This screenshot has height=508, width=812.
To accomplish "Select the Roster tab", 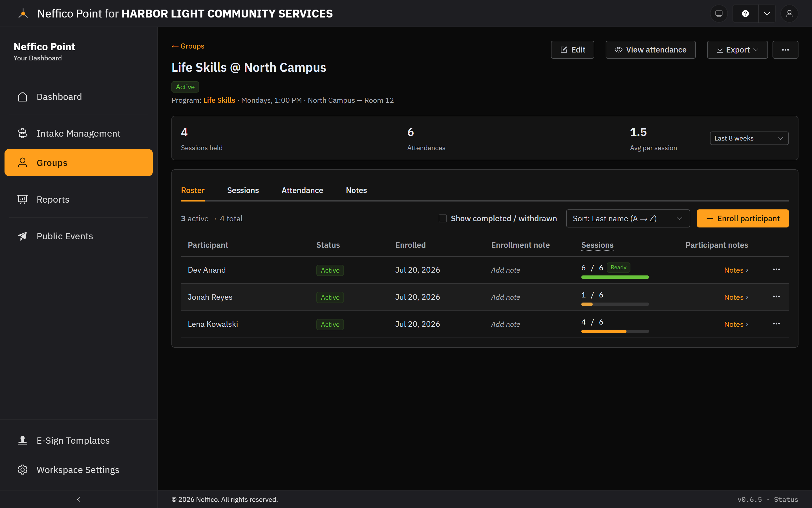I will [x=193, y=190].
